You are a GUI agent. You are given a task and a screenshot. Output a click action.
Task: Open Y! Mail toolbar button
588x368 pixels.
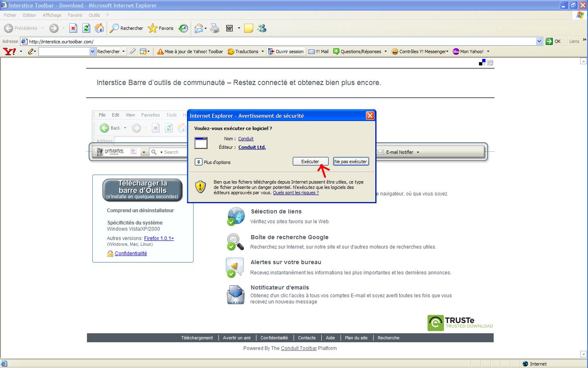(318, 52)
